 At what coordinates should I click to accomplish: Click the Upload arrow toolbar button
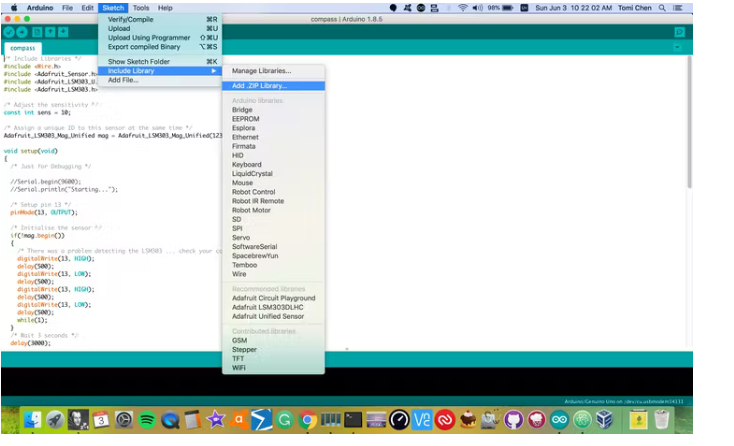22,32
